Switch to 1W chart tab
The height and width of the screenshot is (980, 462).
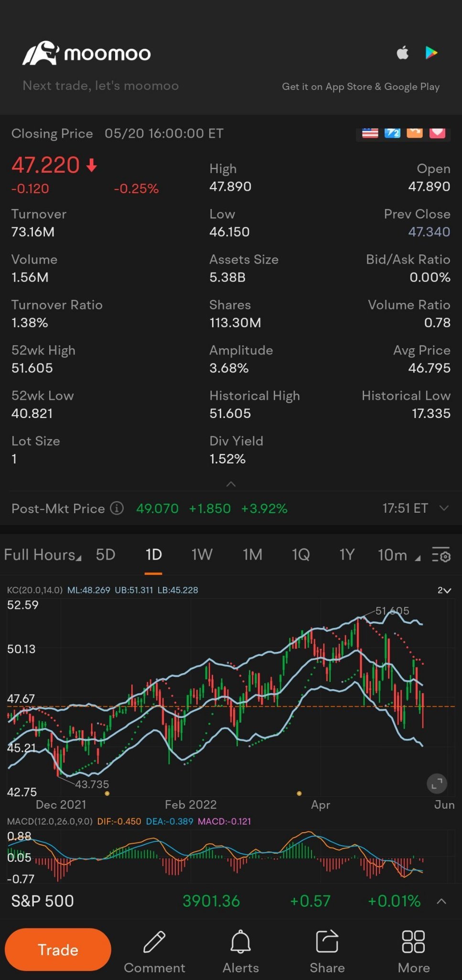[202, 555]
